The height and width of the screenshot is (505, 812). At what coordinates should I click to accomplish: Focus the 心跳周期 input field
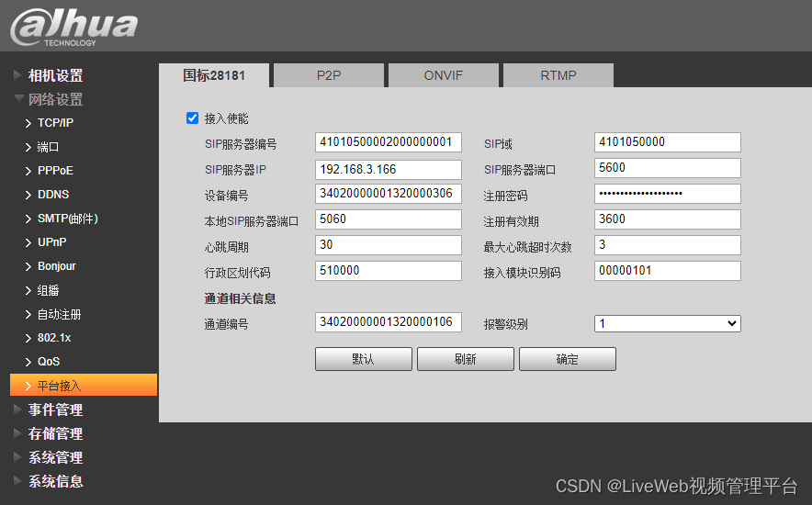pos(389,245)
